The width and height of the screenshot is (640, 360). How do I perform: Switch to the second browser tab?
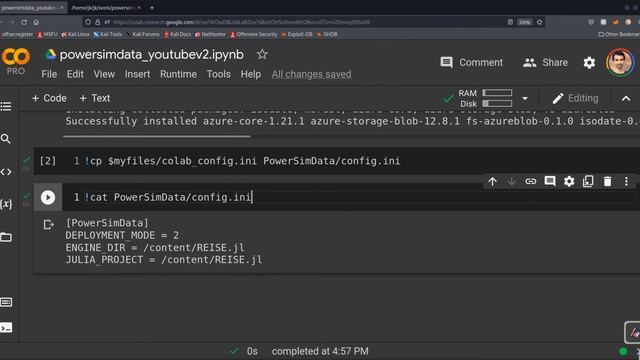coord(105,7)
